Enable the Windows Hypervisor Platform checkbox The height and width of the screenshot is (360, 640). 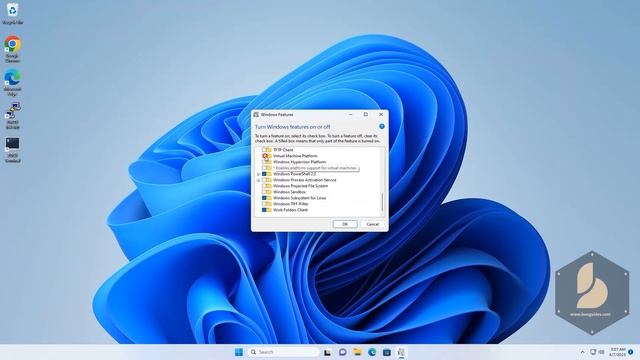(x=264, y=162)
